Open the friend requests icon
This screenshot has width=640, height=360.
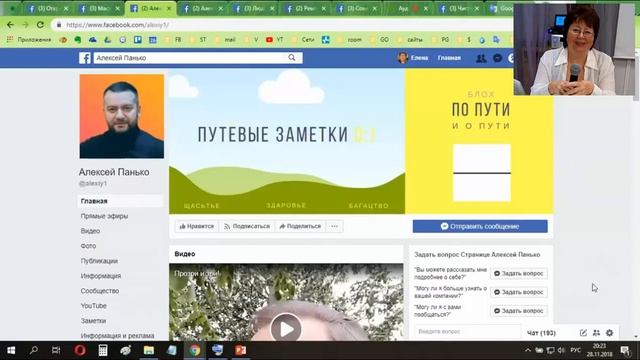[x=481, y=58]
